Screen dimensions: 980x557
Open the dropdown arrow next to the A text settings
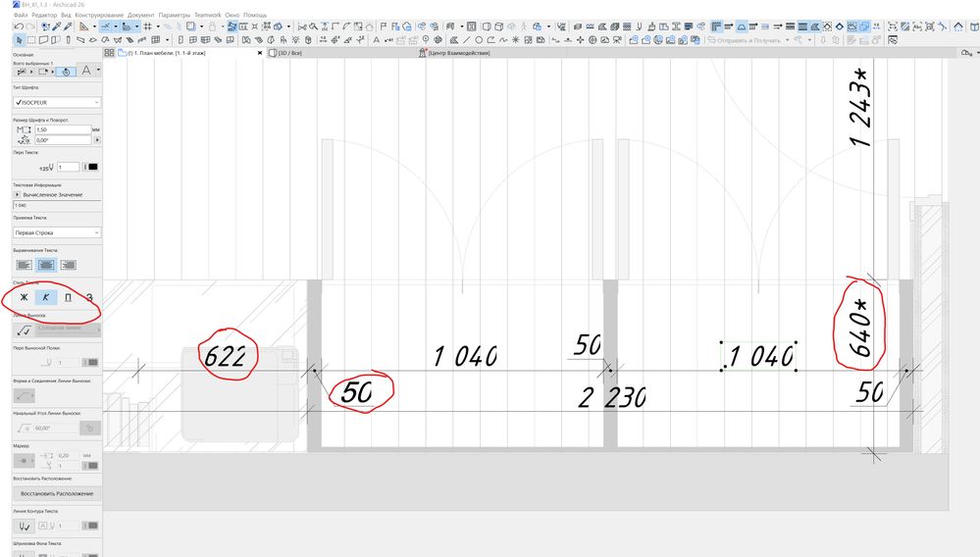pyautogui.click(x=98, y=70)
